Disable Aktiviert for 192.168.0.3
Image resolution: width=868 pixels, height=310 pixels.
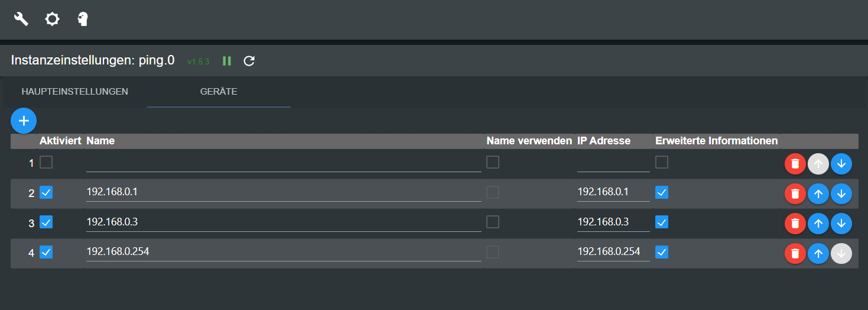point(46,222)
